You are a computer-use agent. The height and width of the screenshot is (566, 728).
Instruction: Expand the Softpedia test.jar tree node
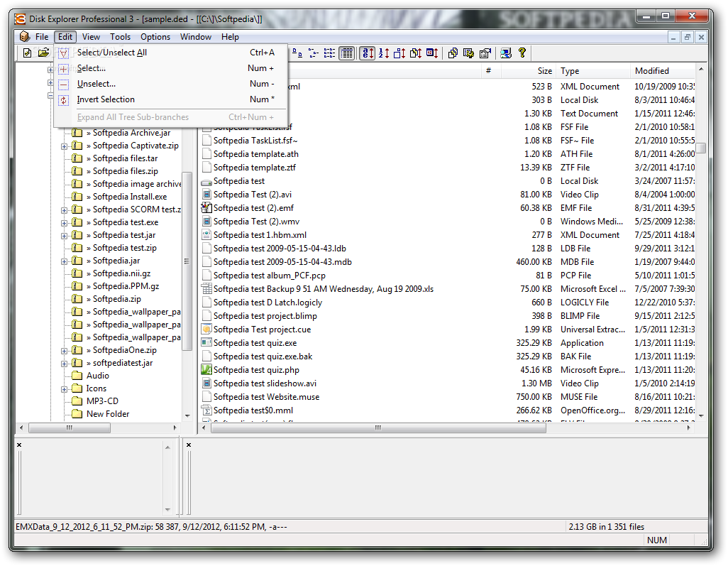click(64, 236)
